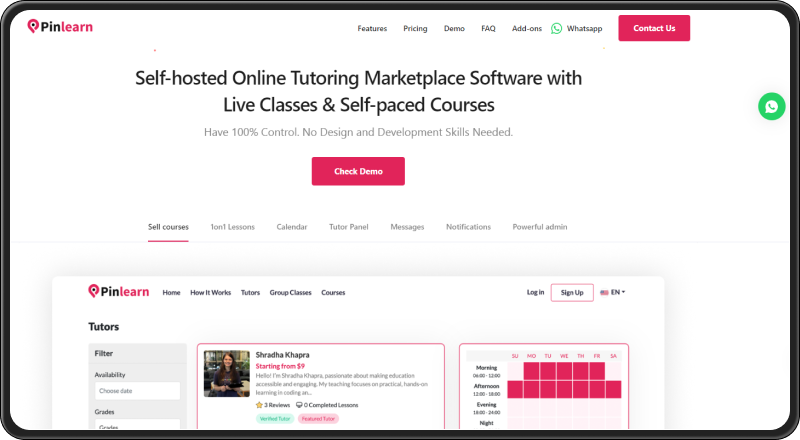Viewport: 800px width, 440px height.
Task: Open the floating green WhatsApp chat bubble
Action: (x=771, y=106)
